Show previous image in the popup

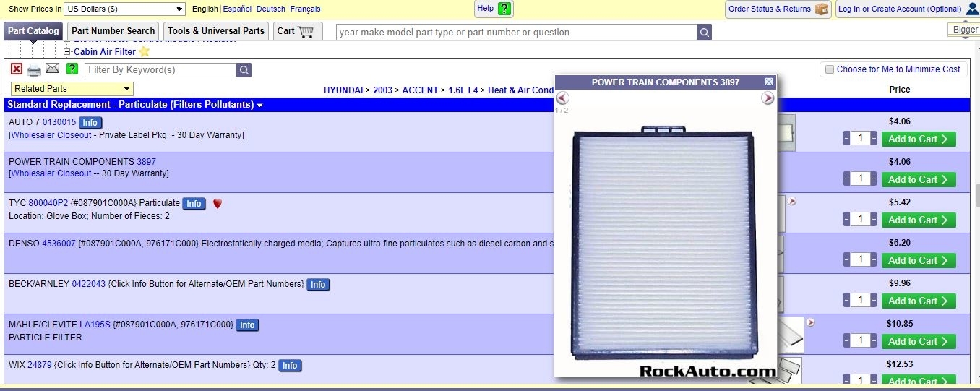pyautogui.click(x=562, y=98)
